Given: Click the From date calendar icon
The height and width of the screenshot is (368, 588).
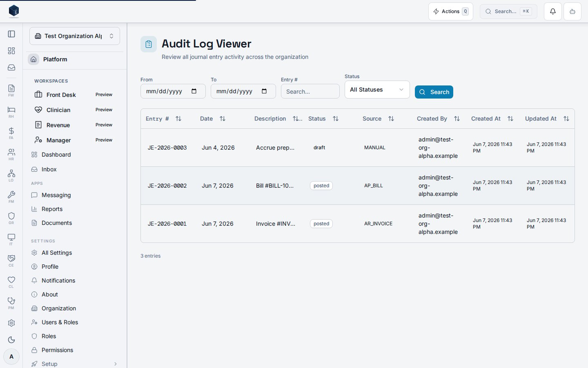Looking at the screenshot, I should (194, 91).
